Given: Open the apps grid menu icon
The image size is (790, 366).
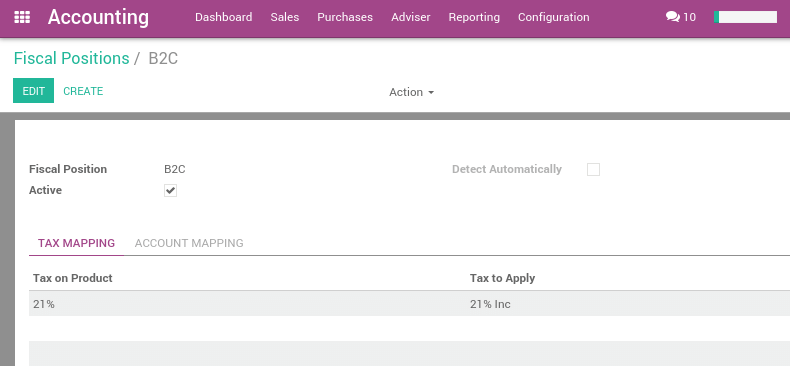Looking at the screenshot, I should pyautogui.click(x=22, y=17).
